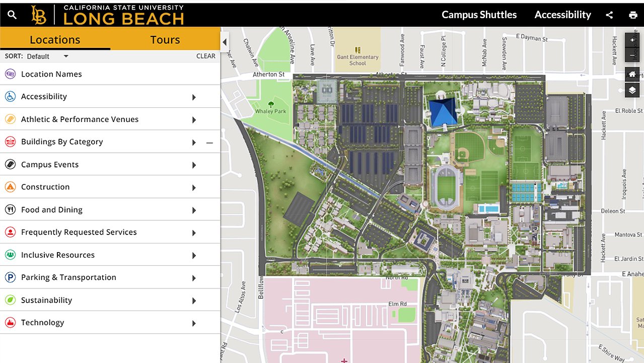Select the Campus Events label
644x363 pixels.
[x=50, y=164]
